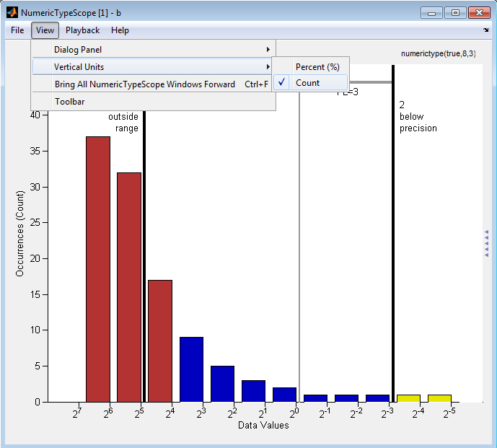497x448 pixels.
Task: Expand the Dialog Panel submenu
Action: click(x=154, y=50)
